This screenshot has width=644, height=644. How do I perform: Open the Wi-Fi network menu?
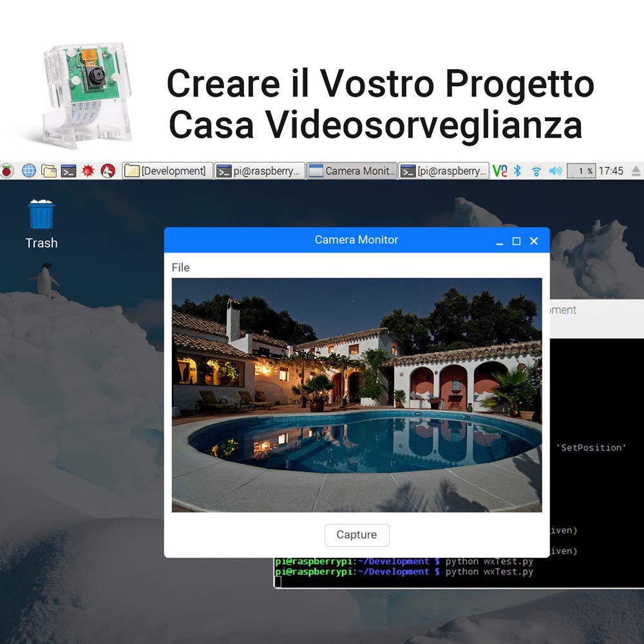[536, 171]
